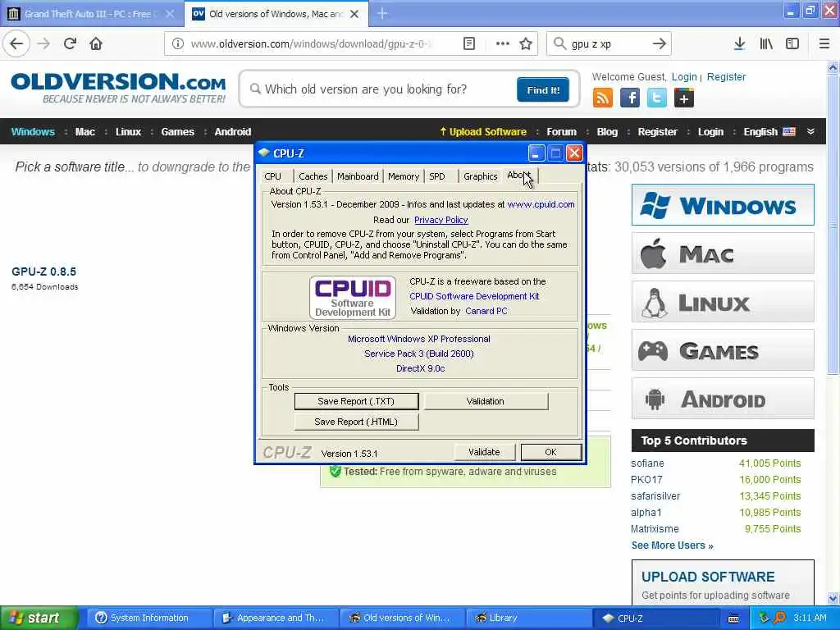This screenshot has width=840, height=630.
Task: Switch to the Memory tab in CPU-Z
Action: coord(404,176)
